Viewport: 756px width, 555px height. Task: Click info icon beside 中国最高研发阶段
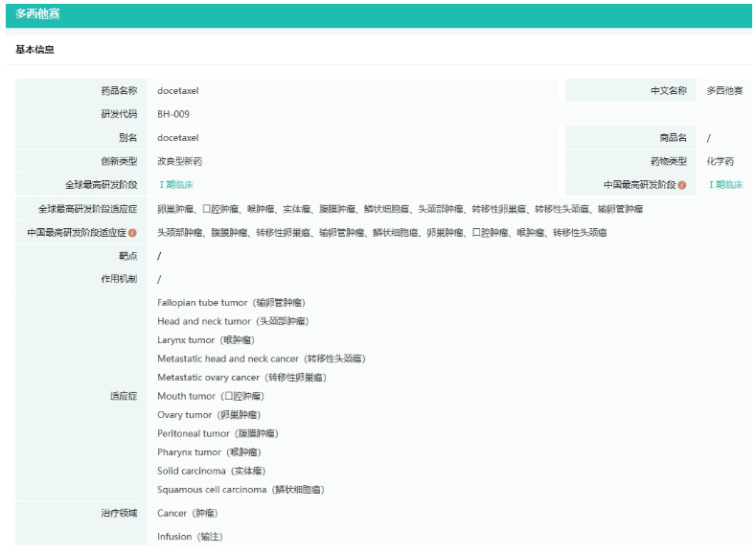point(682,185)
